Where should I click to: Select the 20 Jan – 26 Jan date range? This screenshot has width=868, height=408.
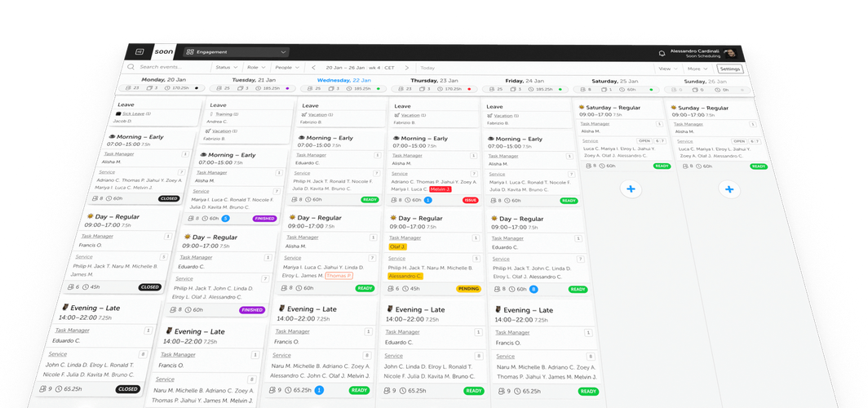click(x=360, y=68)
